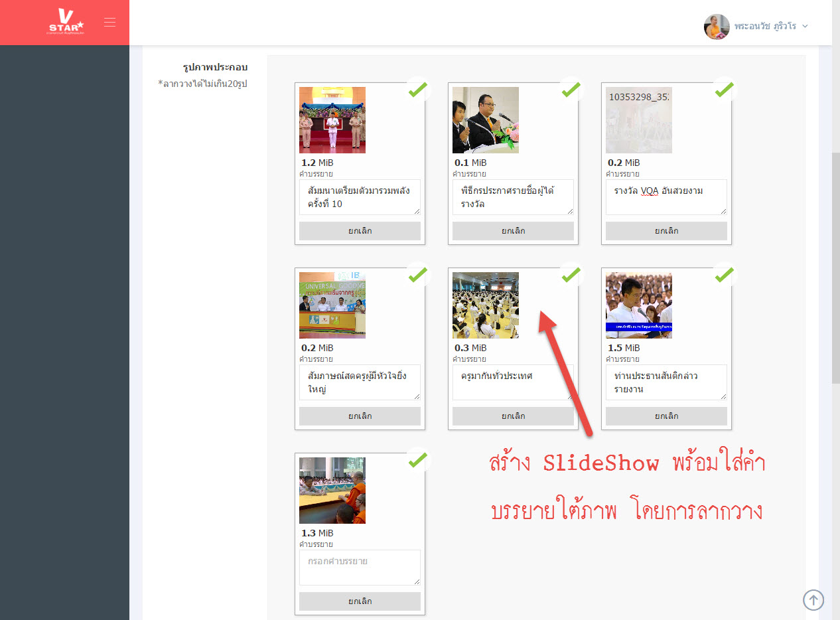
Task: Click the V-Star logo in header
Action: (66, 21)
